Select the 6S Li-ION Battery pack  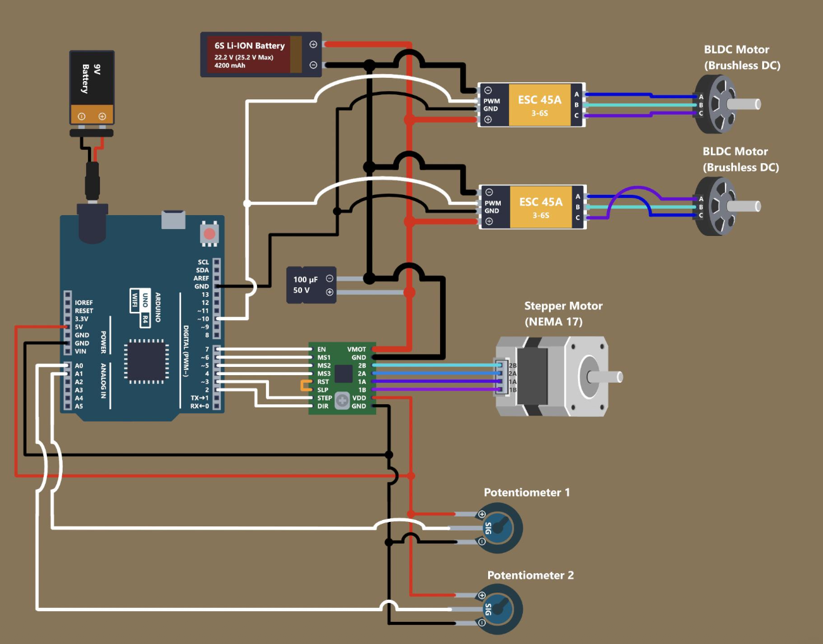[260, 55]
